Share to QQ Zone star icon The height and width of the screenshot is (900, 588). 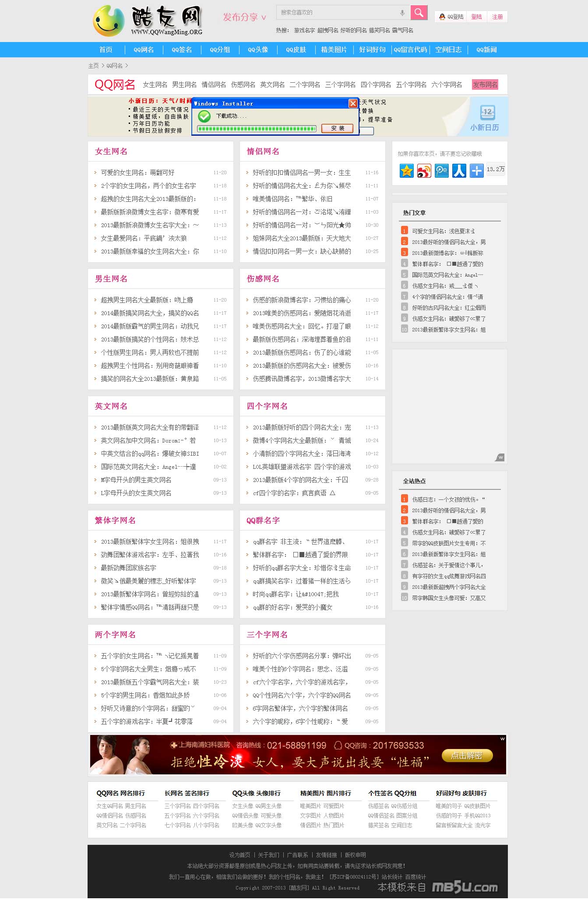[x=407, y=170]
